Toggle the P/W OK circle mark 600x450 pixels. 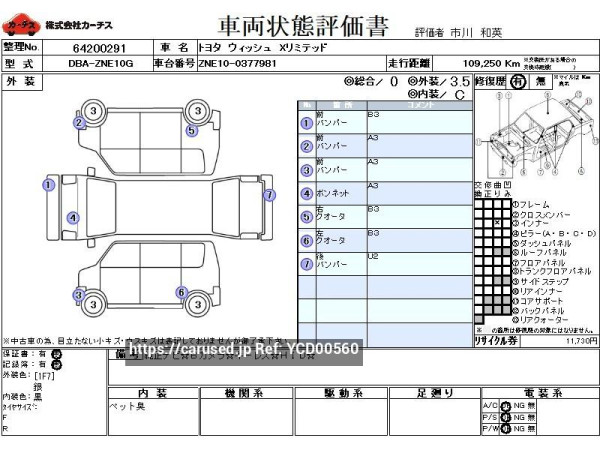pos(506,428)
